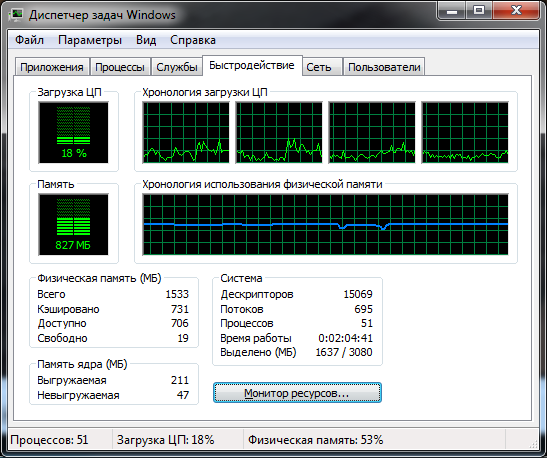Viewport: 547px width, 458px height.
Task: Close the Task Manager window
Action: point(516,11)
